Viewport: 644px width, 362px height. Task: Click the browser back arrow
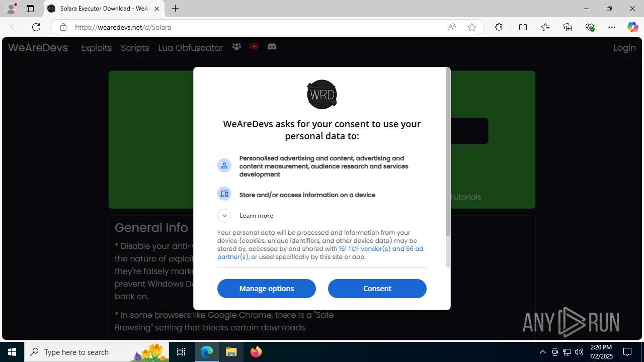pyautogui.click(x=14, y=27)
